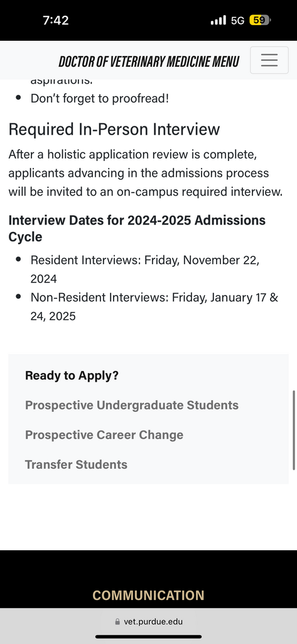Viewport: 297px width, 644px height.
Task: Tap the vet.purdue.edu address bar
Action: (x=148, y=622)
